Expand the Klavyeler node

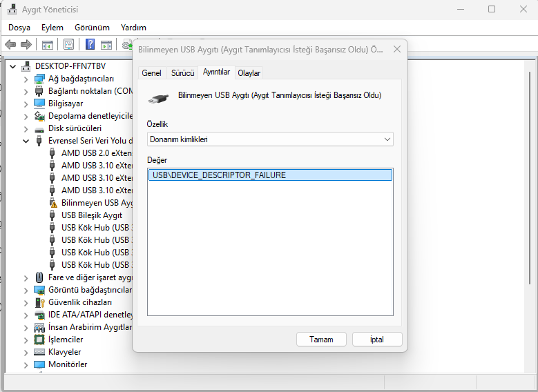(x=26, y=352)
